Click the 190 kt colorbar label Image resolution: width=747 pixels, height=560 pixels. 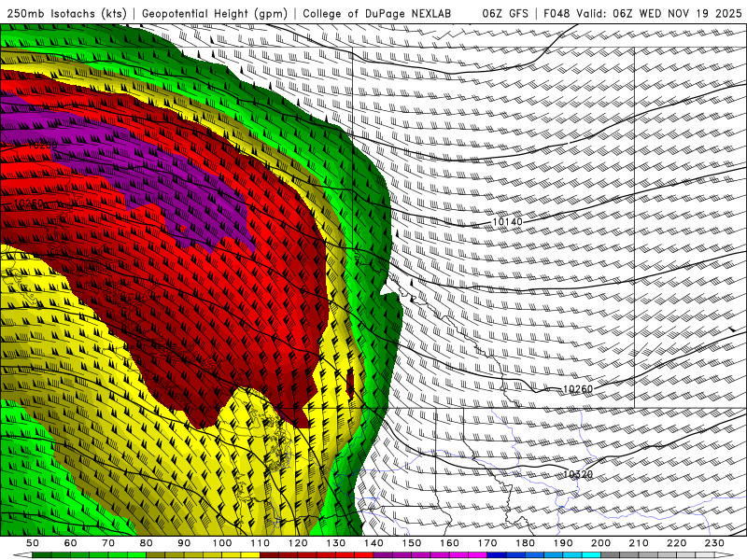coord(563,543)
